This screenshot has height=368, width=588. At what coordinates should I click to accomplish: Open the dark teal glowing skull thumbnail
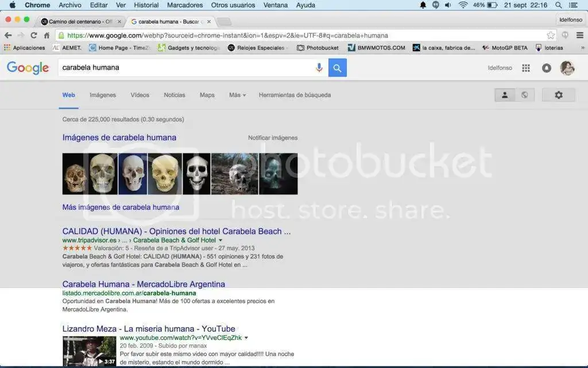[278, 174]
